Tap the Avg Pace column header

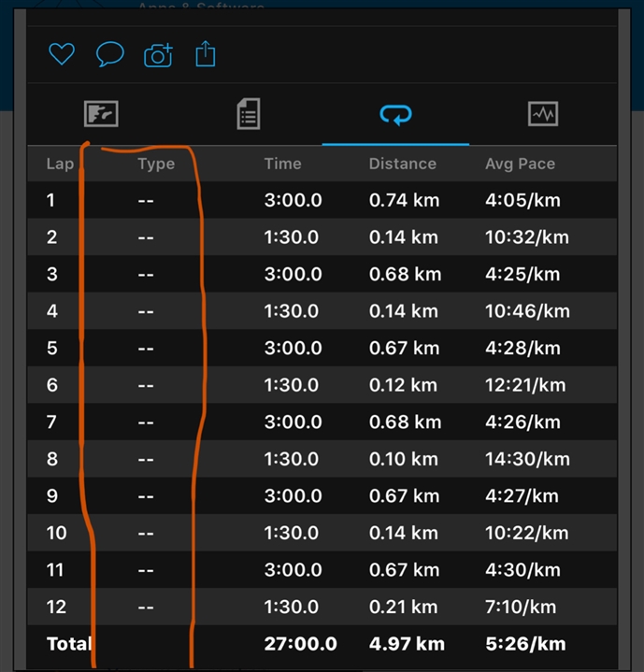pos(520,164)
